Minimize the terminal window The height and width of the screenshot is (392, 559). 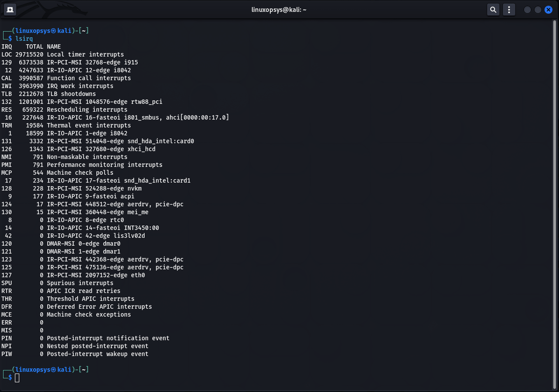click(x=527, y=9)
